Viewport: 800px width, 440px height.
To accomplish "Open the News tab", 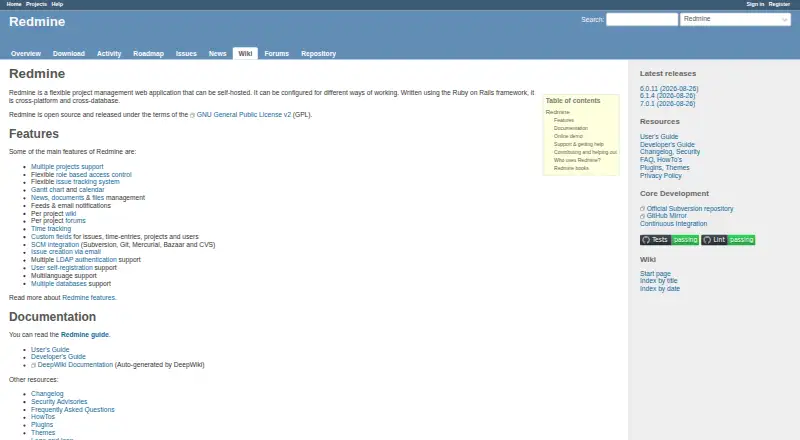I will coord(217,54).
